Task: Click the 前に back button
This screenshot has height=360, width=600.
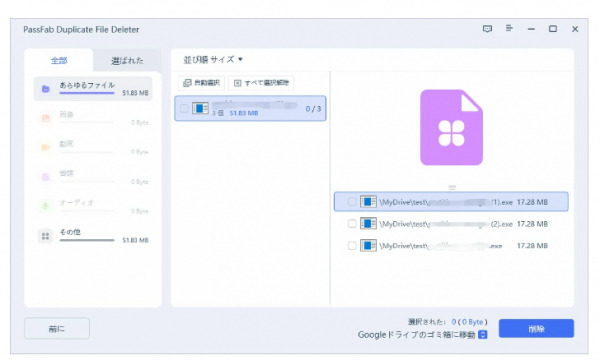Action: (57, 328)
